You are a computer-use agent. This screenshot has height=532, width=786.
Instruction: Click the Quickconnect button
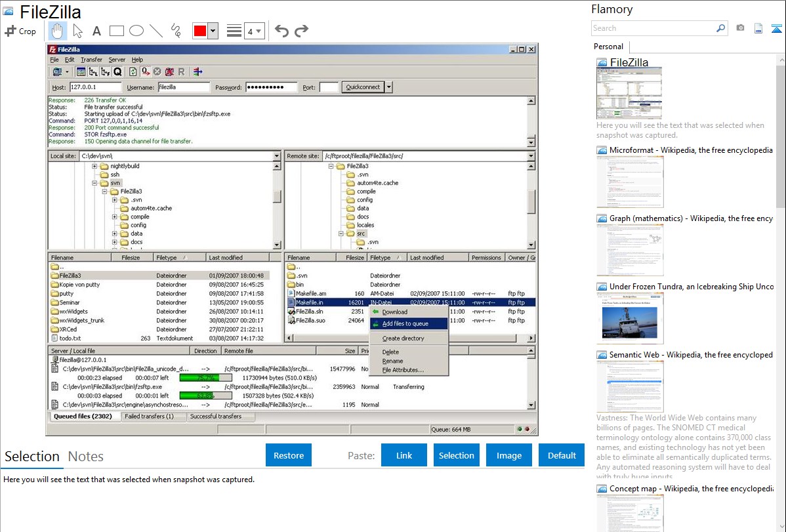[363, 87]
